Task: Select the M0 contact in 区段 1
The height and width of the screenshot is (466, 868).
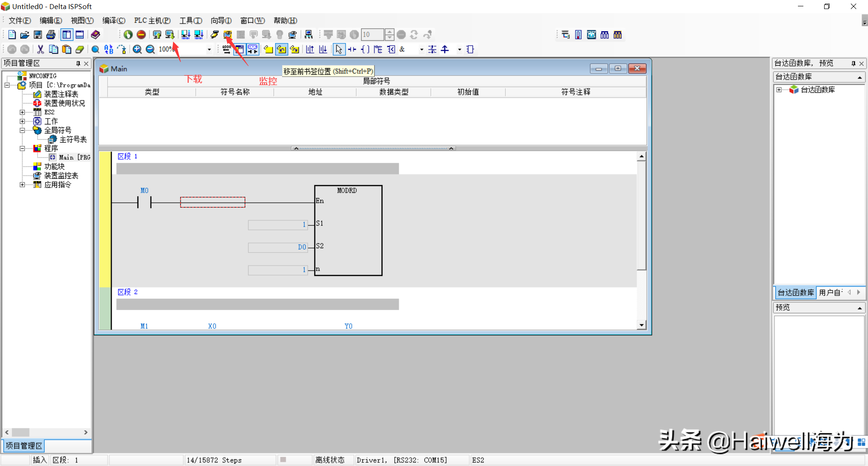Action: tap(144, 202)
